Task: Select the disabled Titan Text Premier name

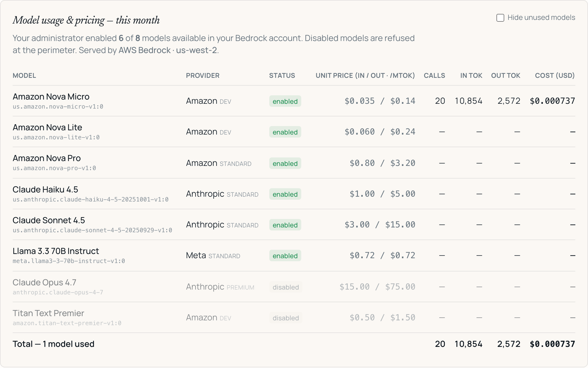Action: (48, 313)
